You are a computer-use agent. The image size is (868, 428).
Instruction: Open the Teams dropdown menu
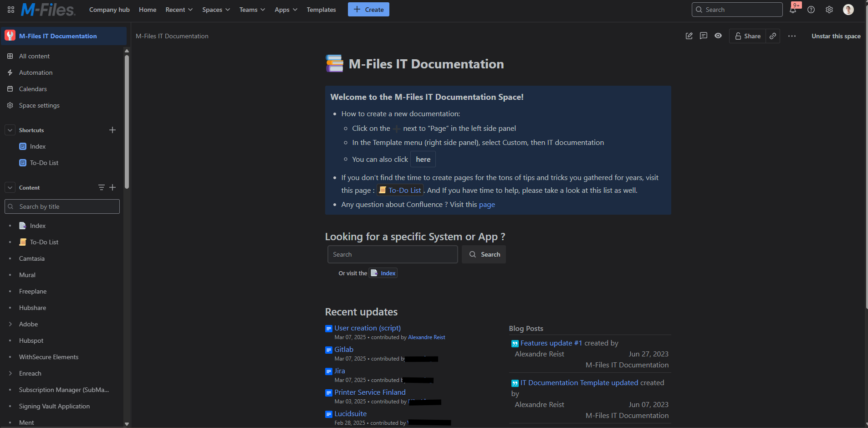252,10
